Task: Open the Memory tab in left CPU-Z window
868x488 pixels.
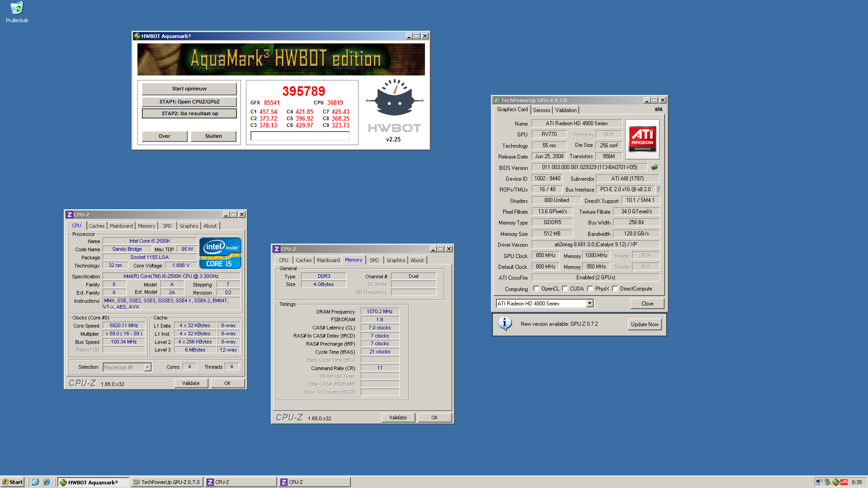Action: point(146,226)
